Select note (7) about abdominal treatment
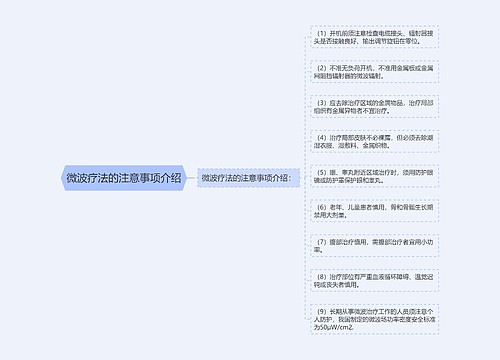Image resolution: width=500 pixels, height=360 pixels. tap(375, 246)
